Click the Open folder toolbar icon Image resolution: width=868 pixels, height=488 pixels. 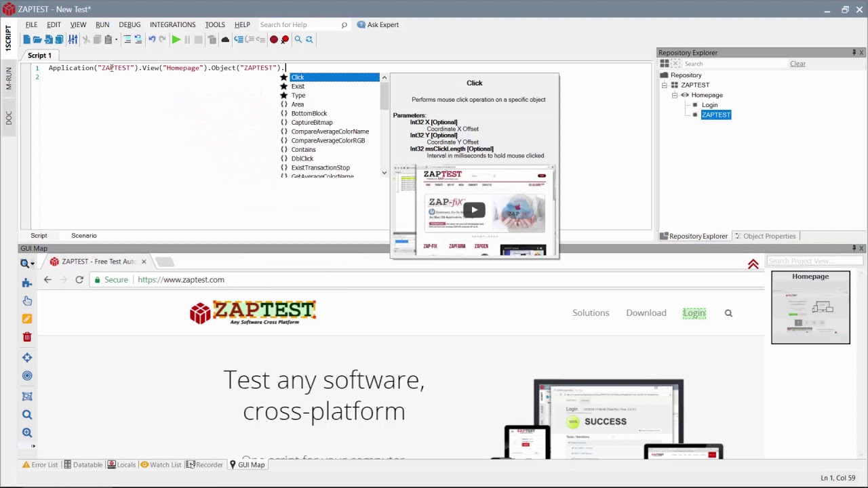tap(37, 39)
